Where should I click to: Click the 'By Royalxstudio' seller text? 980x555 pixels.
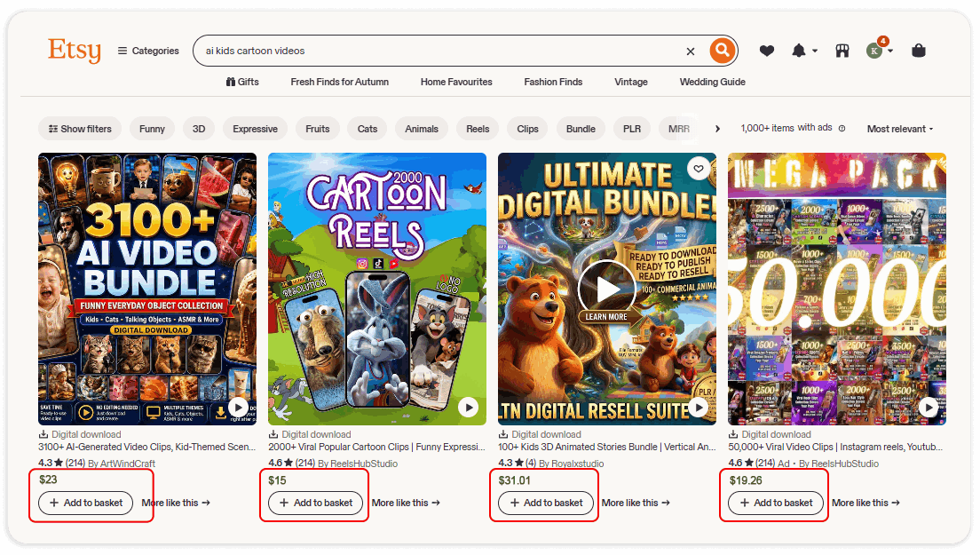click(x=572, y=464)
